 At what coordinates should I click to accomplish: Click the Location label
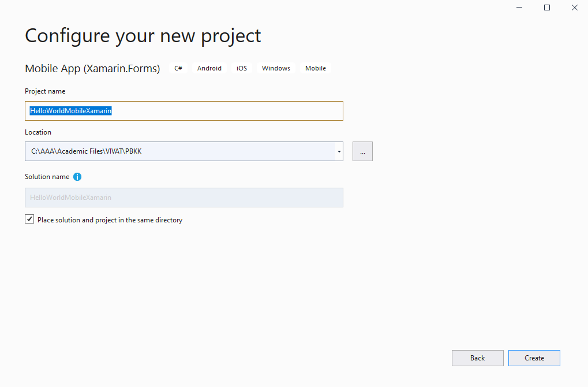[x=38, y=132]
